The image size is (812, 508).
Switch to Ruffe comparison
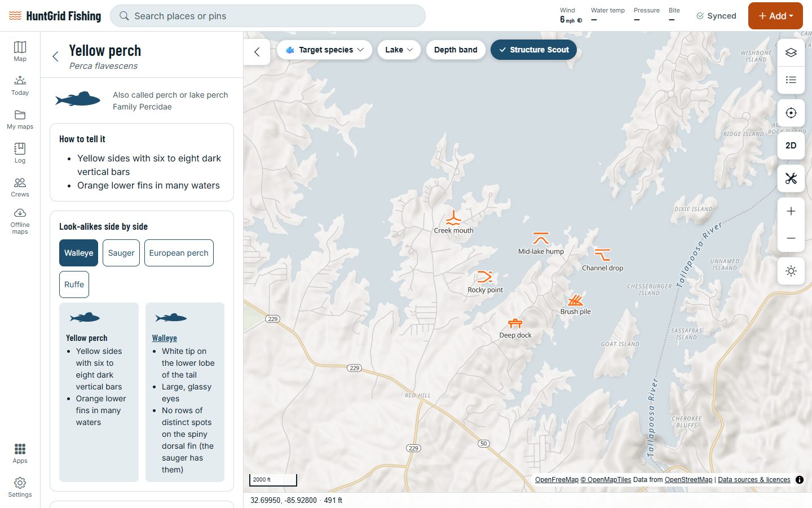[74, 284]
